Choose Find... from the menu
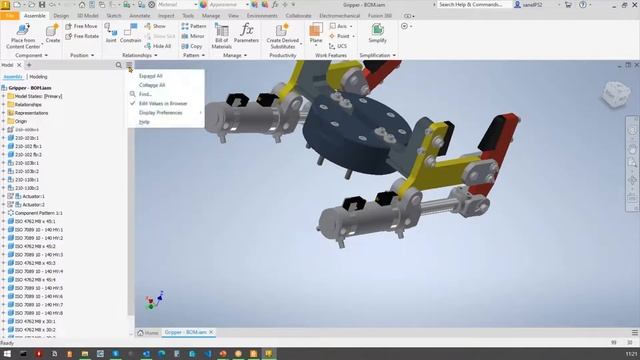640x360 pixels. tap(145, 94)
